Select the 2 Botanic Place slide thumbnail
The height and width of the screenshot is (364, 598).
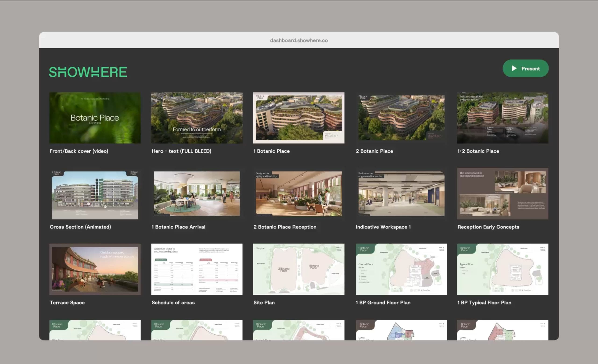coord(401,118)
